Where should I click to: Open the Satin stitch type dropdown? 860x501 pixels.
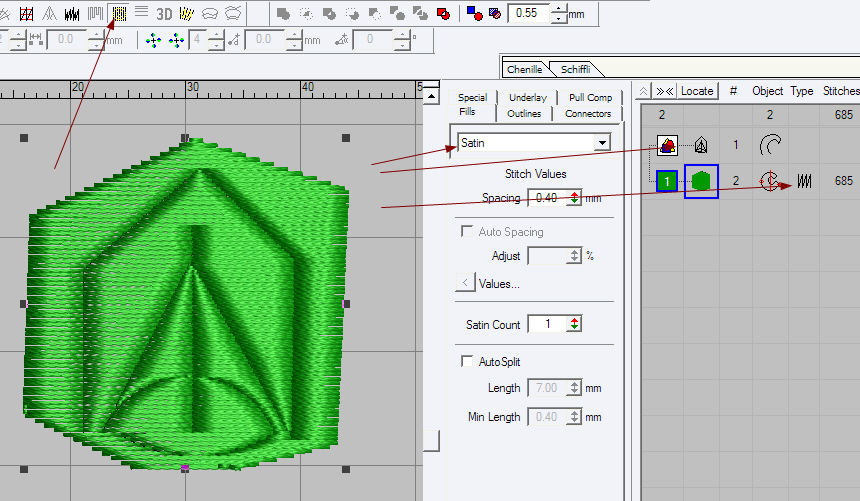tap(602, 143)
